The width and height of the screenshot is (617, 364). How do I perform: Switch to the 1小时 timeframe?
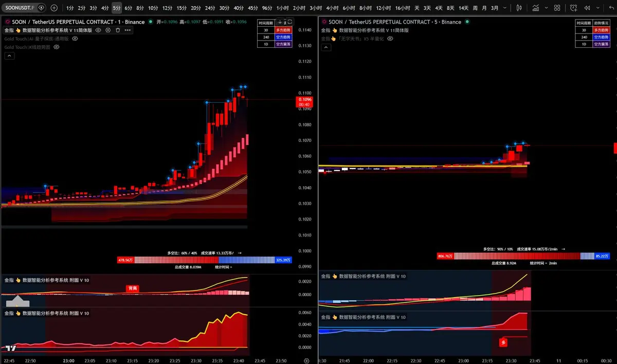[283, 8]
